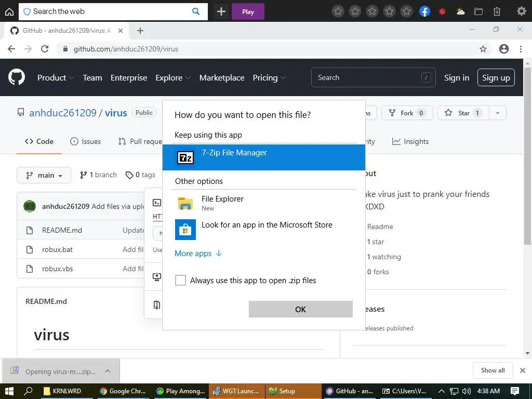The image size is (532, 399).
Task: Open the Team menu item
Action: click(x=92, y=78)
